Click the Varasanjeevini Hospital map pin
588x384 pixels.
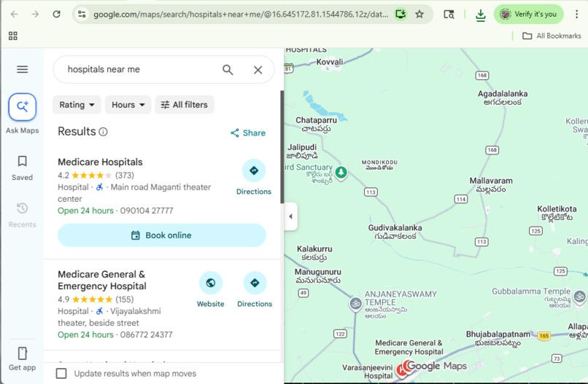tap(401, 370)
